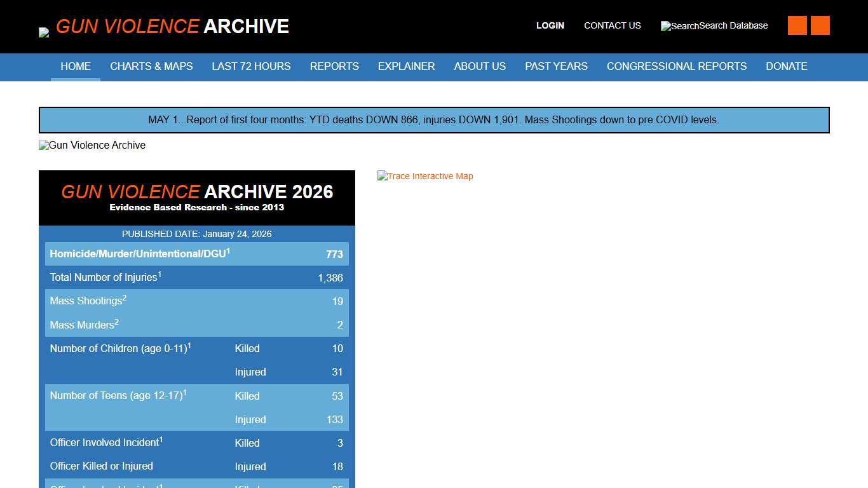Open the LAST 72 HOURS page
This screenshot has width=868, height=488.
[251, 66]
